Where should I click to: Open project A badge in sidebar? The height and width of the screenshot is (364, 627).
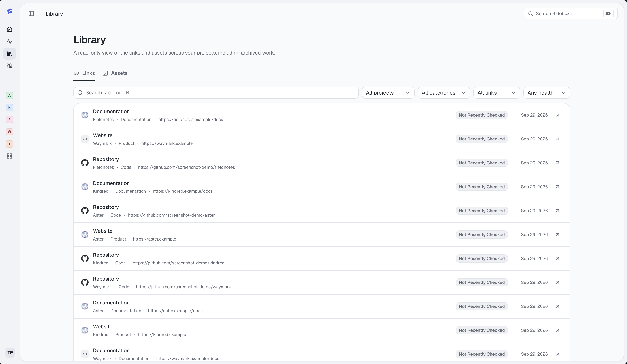9,95
